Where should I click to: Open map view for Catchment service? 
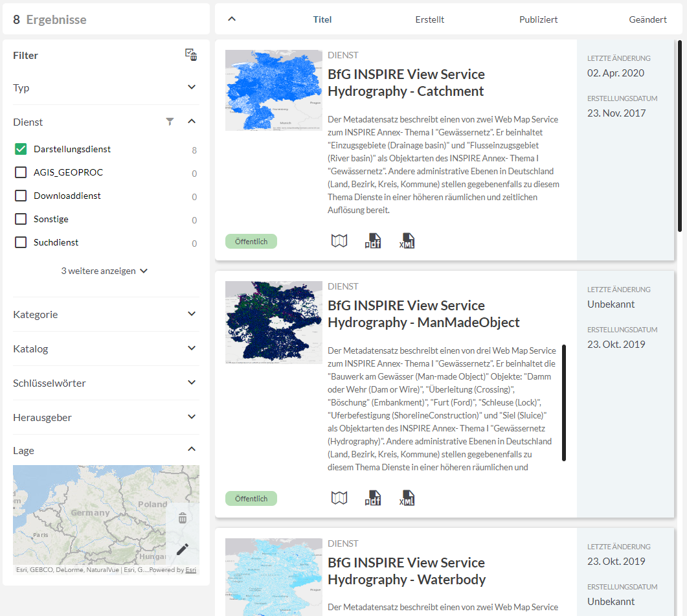coord(339,241)
